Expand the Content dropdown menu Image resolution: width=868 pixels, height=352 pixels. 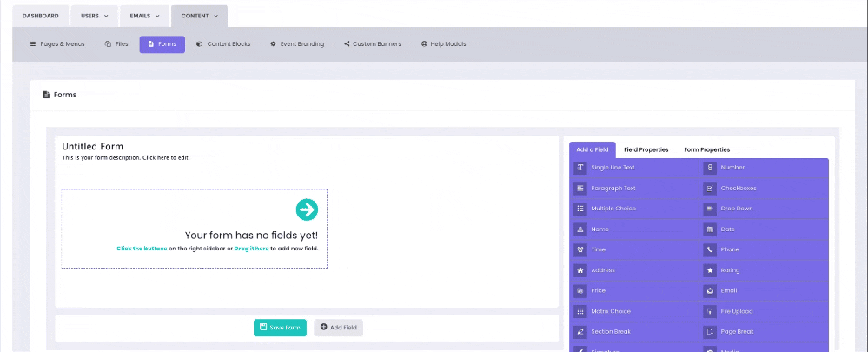click(x=199, y=16)
